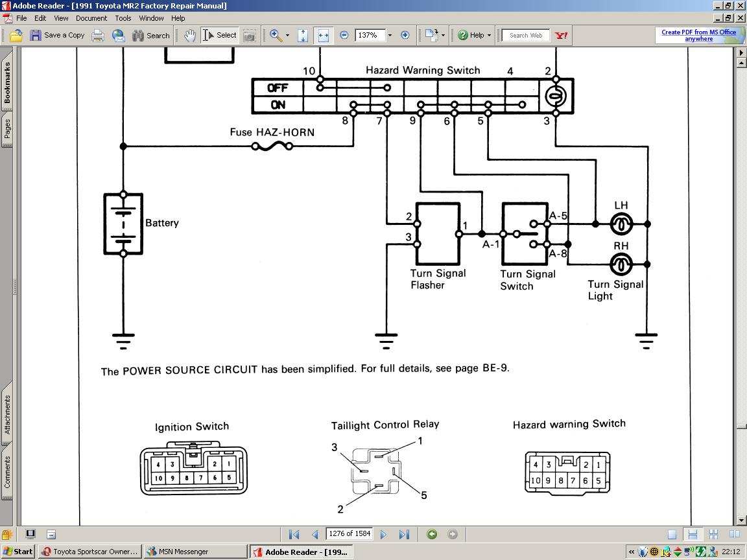This screenshot has height=560, width=747.
Task: Click Save a Copy button
Action: click(57, 36)
